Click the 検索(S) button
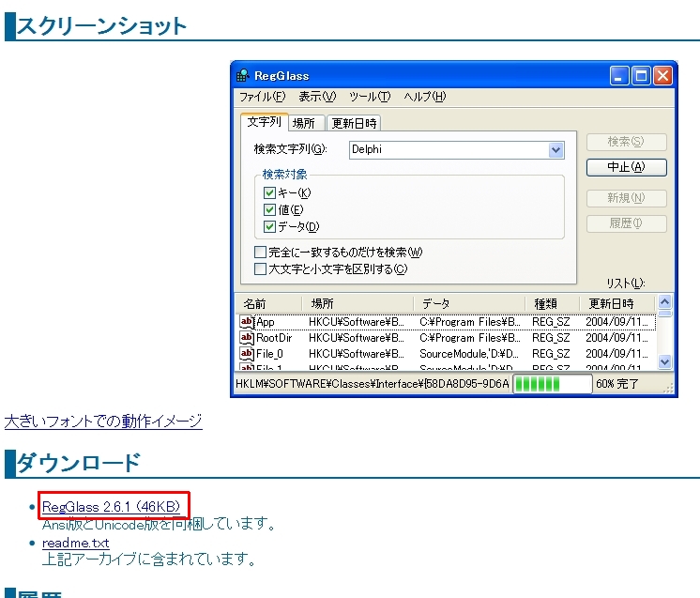This screenshot has width=700, height=598. coord(626,142)
